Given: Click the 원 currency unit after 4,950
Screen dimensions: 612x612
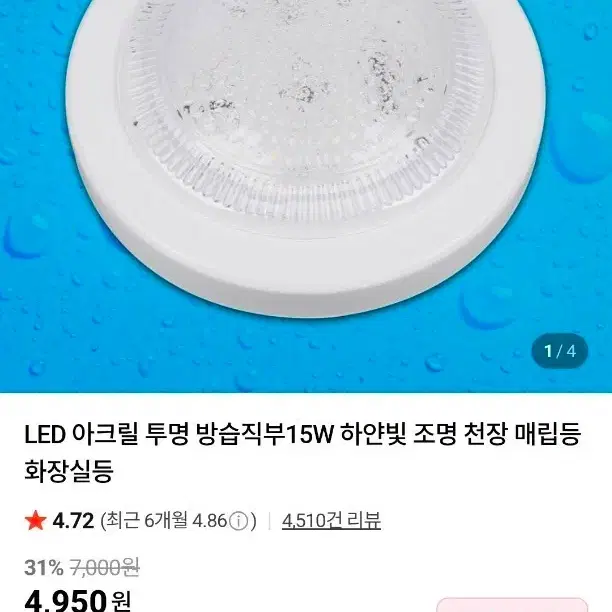Looking at the screenshot, I should 122,601.
